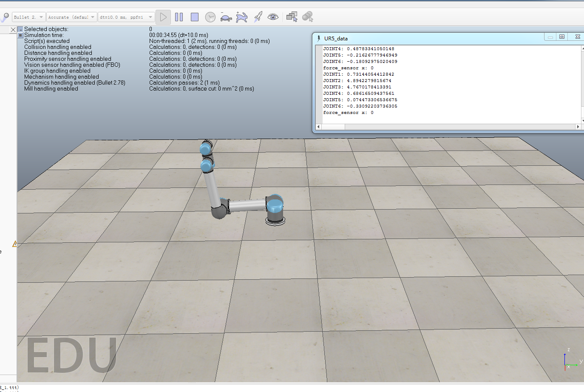Click the 'Selected objects:' label

(46, 29)
